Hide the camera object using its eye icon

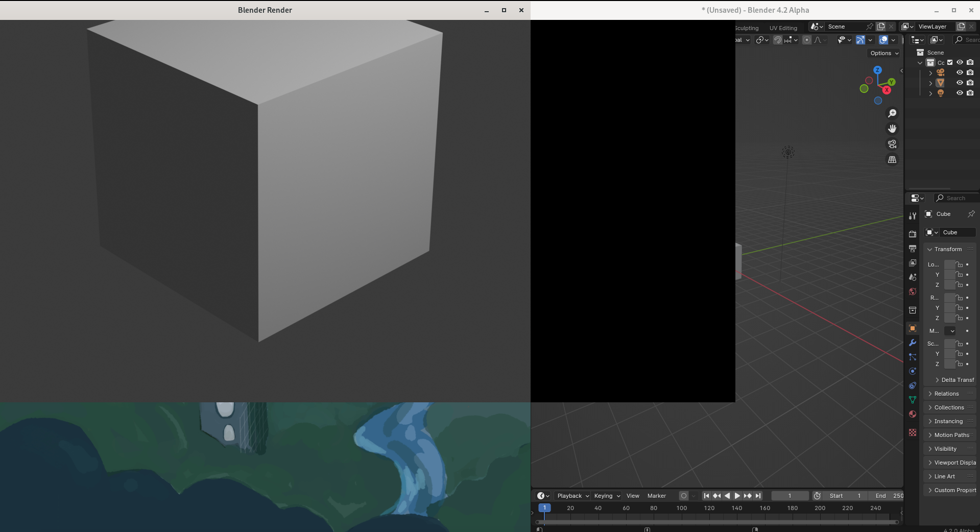(x=960, y=72)
